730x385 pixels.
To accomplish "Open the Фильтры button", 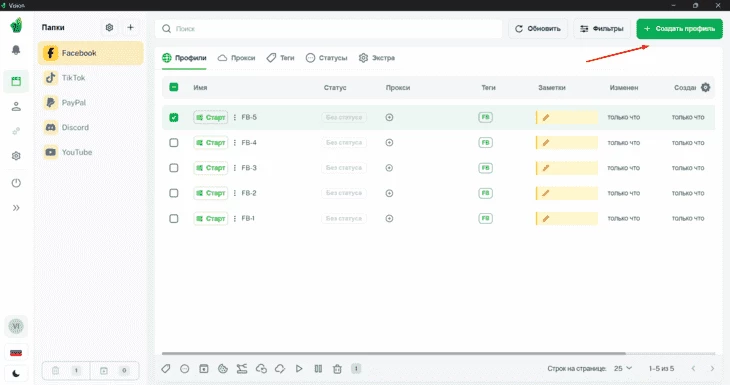I will pyautogui.click(x=602, y=28).
